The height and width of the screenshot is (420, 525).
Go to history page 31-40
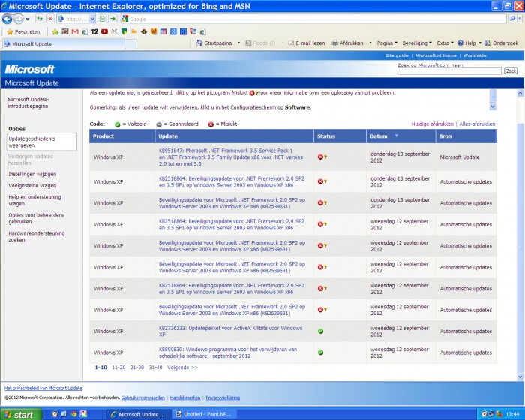pyautogui.click(x=155, y=367)
